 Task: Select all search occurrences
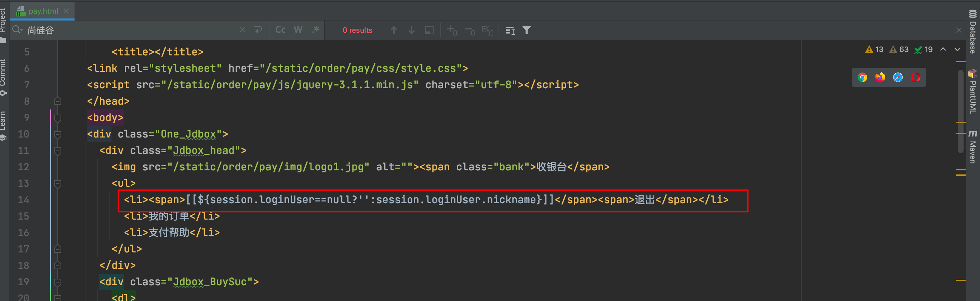point(488,30)
